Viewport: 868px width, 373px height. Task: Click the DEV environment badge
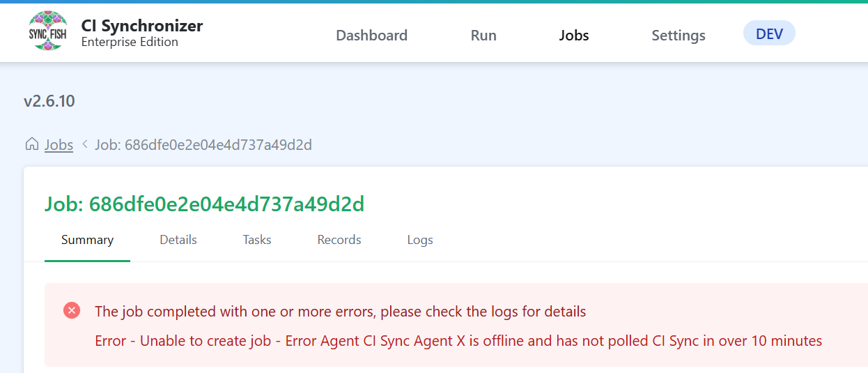tap(769, 33)
